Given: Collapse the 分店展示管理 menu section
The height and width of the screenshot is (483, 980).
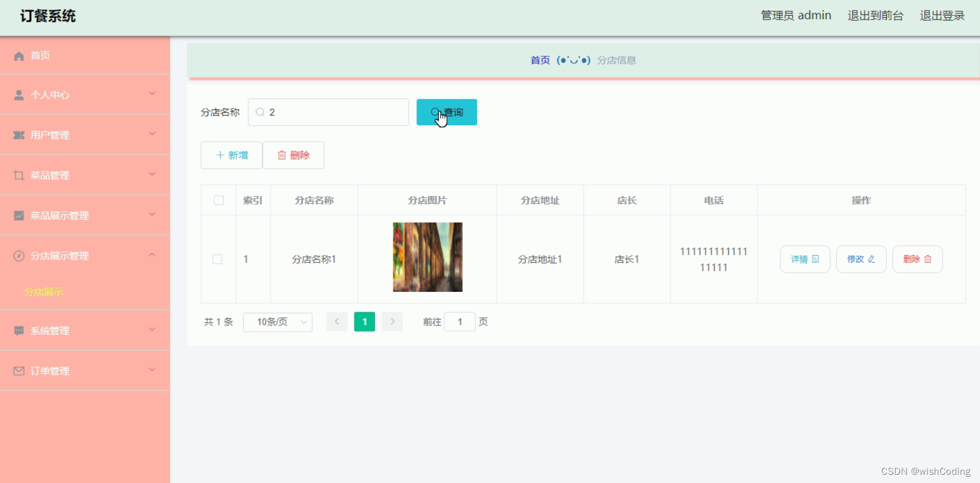Looking at the screenshot, I should click(x=151, y=255).
